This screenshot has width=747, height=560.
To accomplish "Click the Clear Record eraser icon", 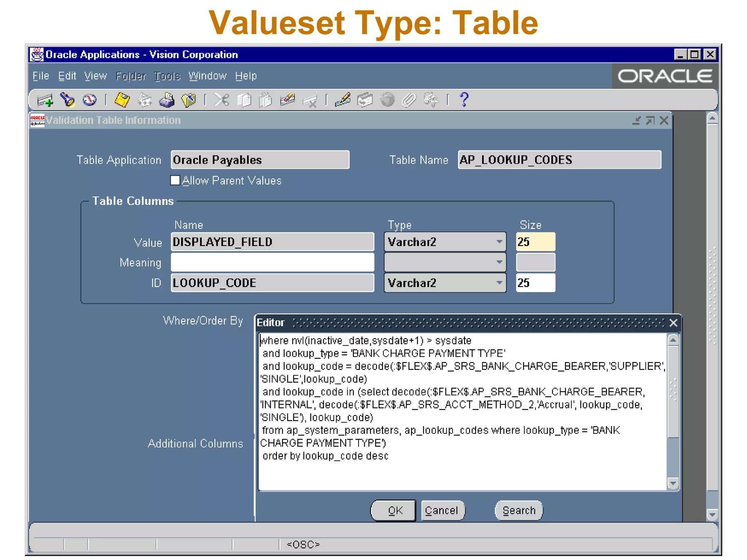I will tap(287, 100).
